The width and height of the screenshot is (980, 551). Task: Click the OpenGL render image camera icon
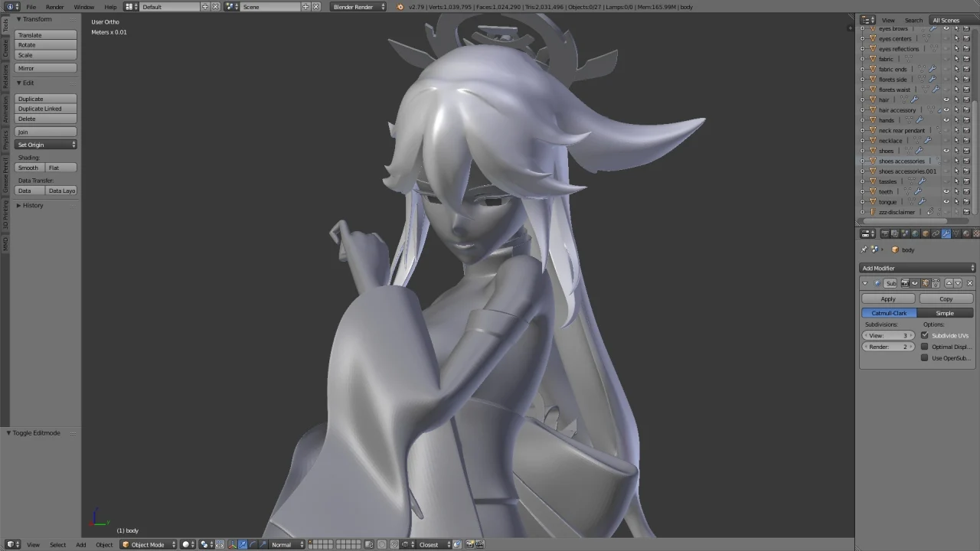[x=469, y=544]
